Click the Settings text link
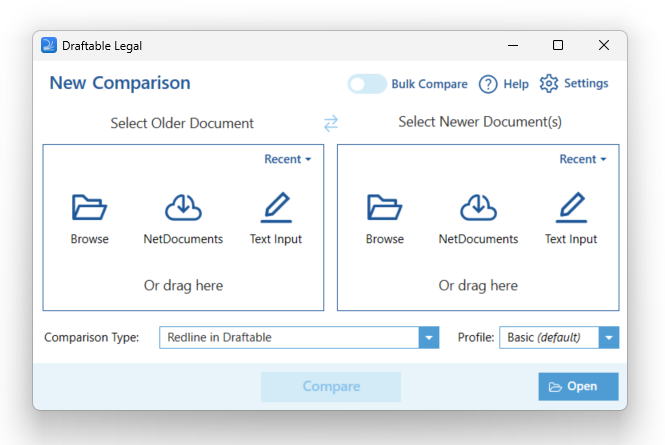 586,84
